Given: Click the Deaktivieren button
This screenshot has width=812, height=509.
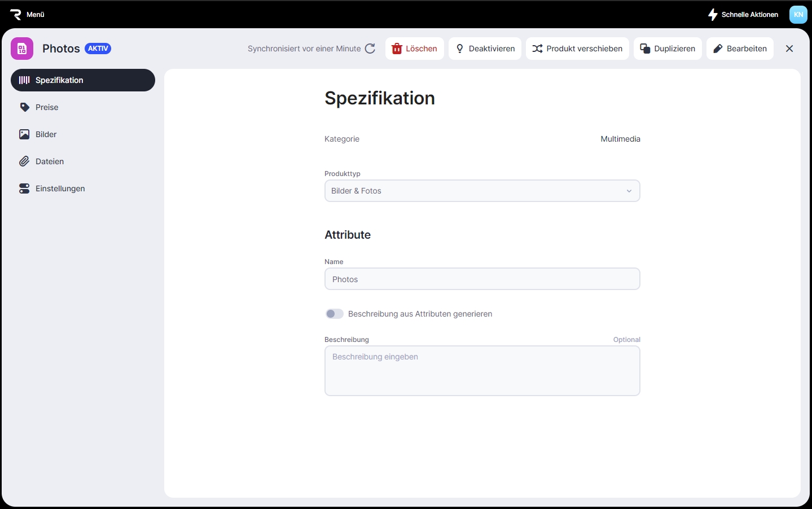Looking at the screenshot, I should pos(485,49).
